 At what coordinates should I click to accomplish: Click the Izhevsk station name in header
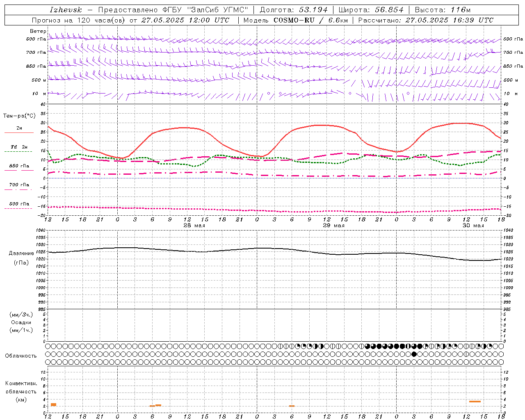click(66, 10)
